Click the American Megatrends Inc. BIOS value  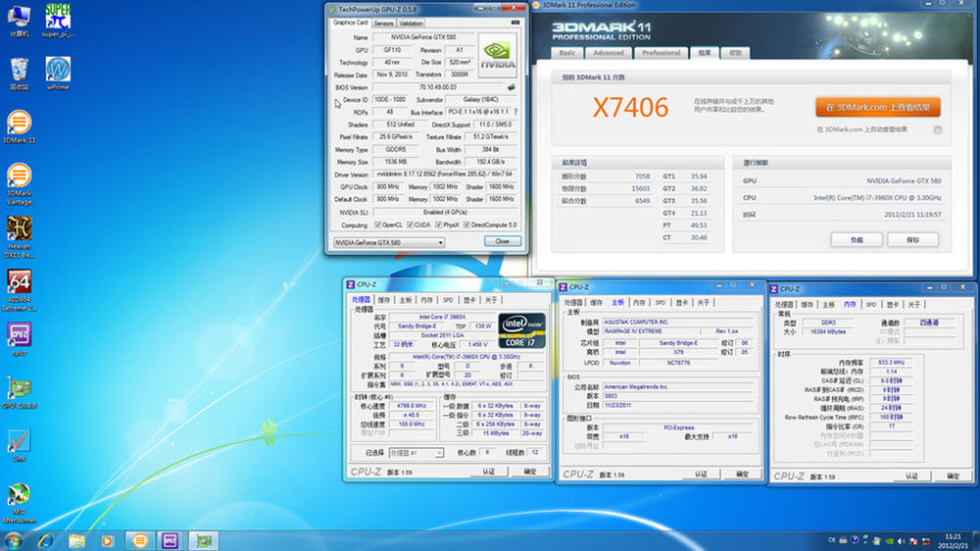pyautogui.click(x=636, y=387)
